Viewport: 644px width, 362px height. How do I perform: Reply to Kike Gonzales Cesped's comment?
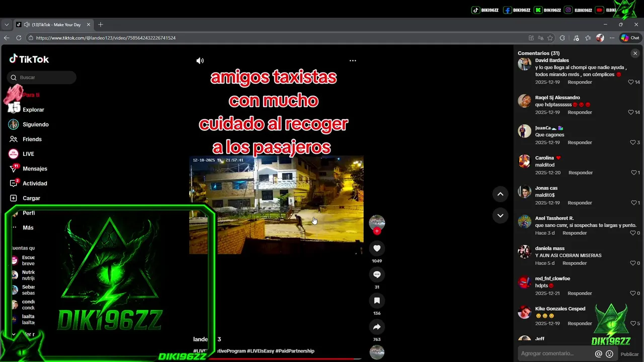coord(580,323)
